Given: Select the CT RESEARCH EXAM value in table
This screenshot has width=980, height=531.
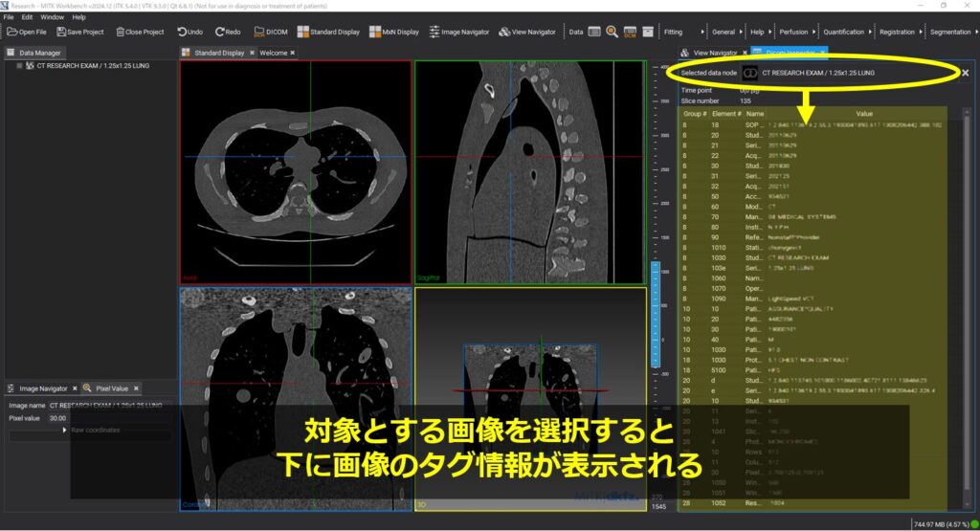Looking at the screenshot, I should [798, 257].
